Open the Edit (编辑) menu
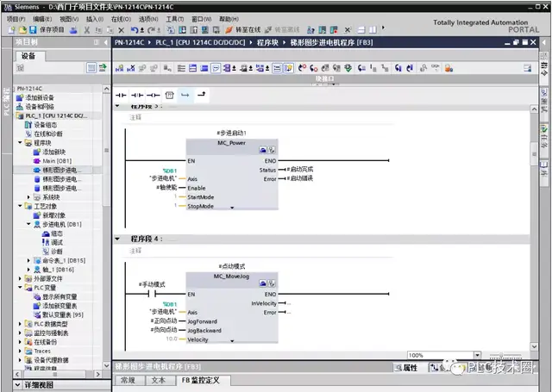This screenshot has height=392, width=552. pos(41,18)
